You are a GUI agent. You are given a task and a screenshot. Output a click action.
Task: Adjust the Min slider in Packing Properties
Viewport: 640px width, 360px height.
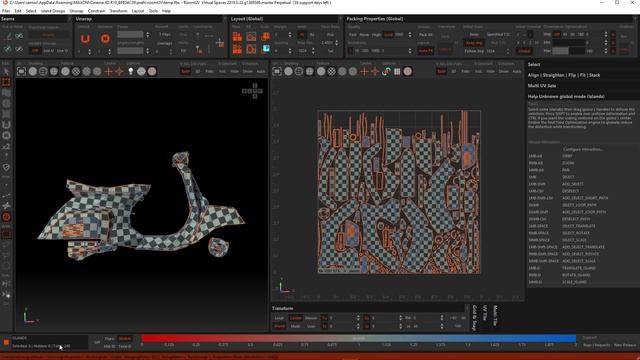tap(568, 42)
